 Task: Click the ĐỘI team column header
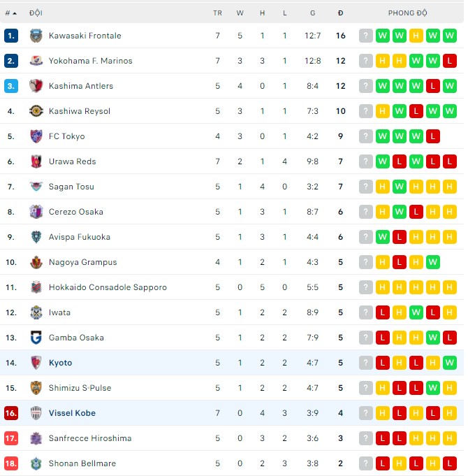click(x=36, y=13)
